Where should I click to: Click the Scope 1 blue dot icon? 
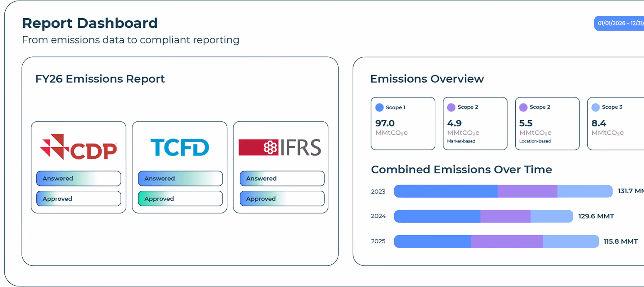pos(380,108)
